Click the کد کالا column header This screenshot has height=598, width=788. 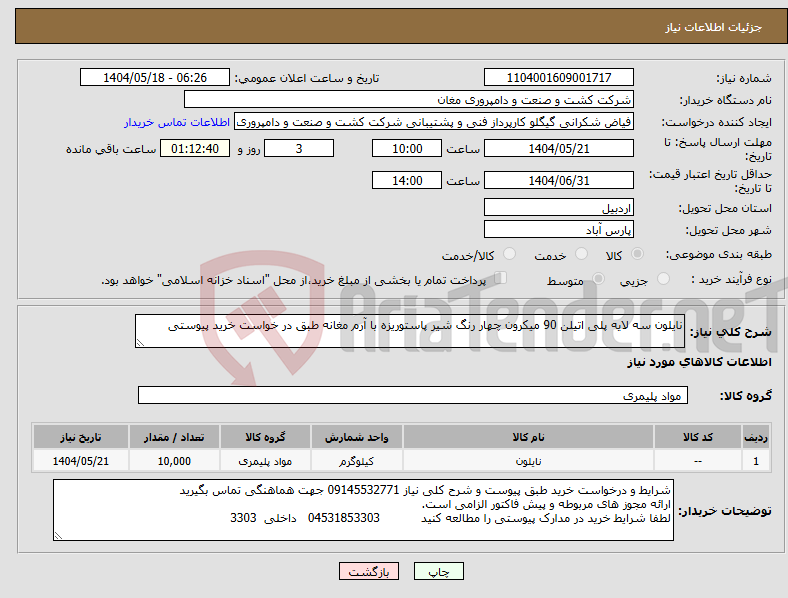(698, 437)
